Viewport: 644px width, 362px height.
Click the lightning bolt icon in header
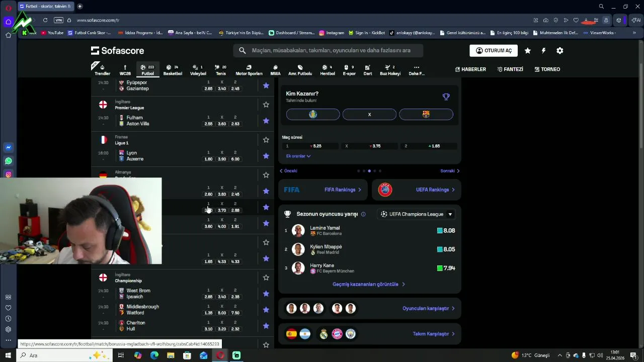[543, 51]
